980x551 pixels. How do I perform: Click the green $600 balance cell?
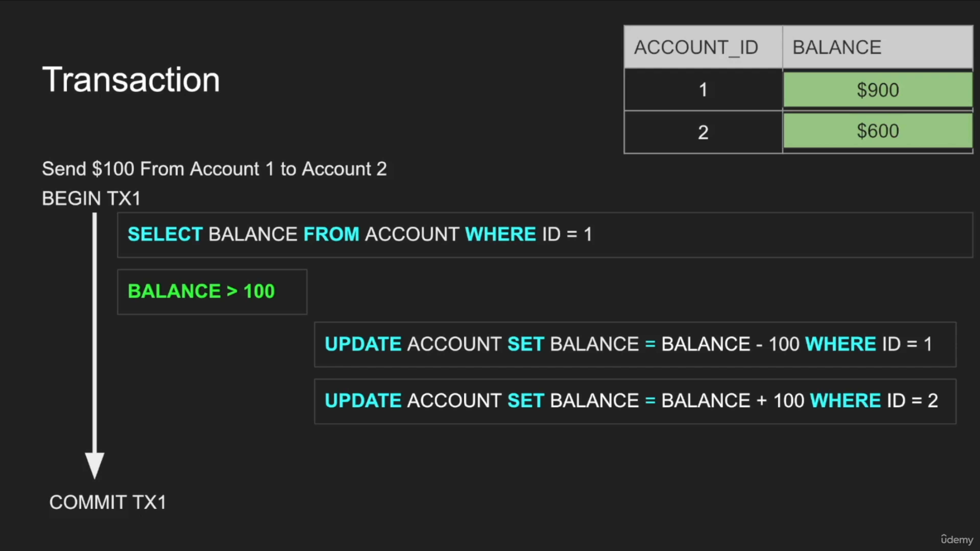878,131
